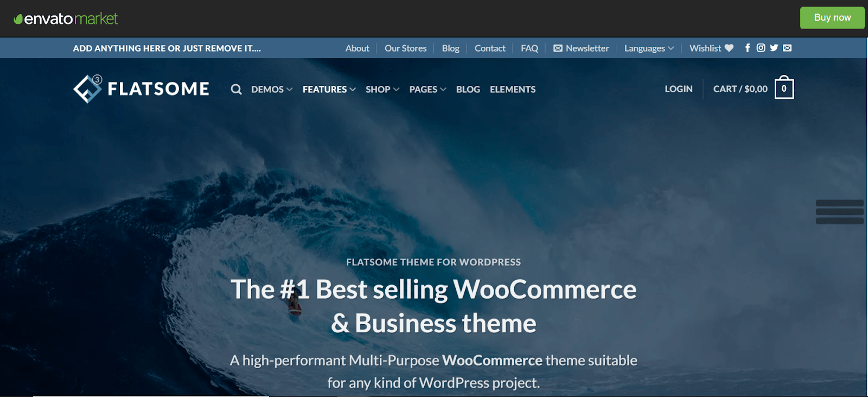The height and width of the screenshot is (397, 868).
Task: Click the 'FLATSOME THEME FOR WORDPRESS' text
Action: tap(433, 262)
